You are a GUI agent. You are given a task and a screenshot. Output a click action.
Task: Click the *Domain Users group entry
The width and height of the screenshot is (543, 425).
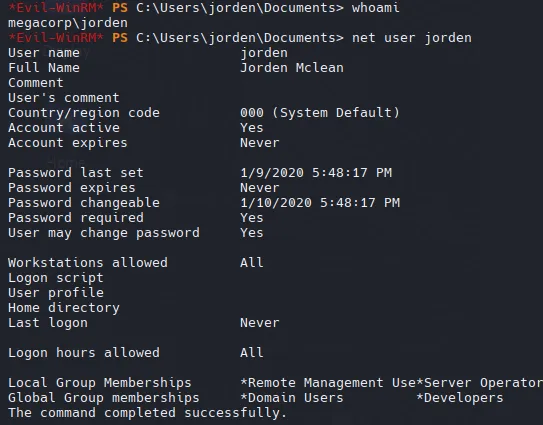pos(292,398)
